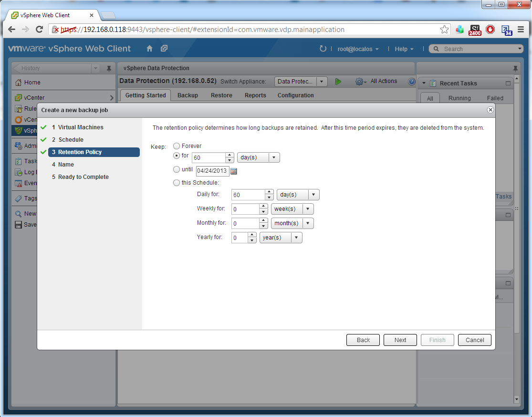
Task: Open the year(s) unit dropdown
Action: tap(281, 238)
